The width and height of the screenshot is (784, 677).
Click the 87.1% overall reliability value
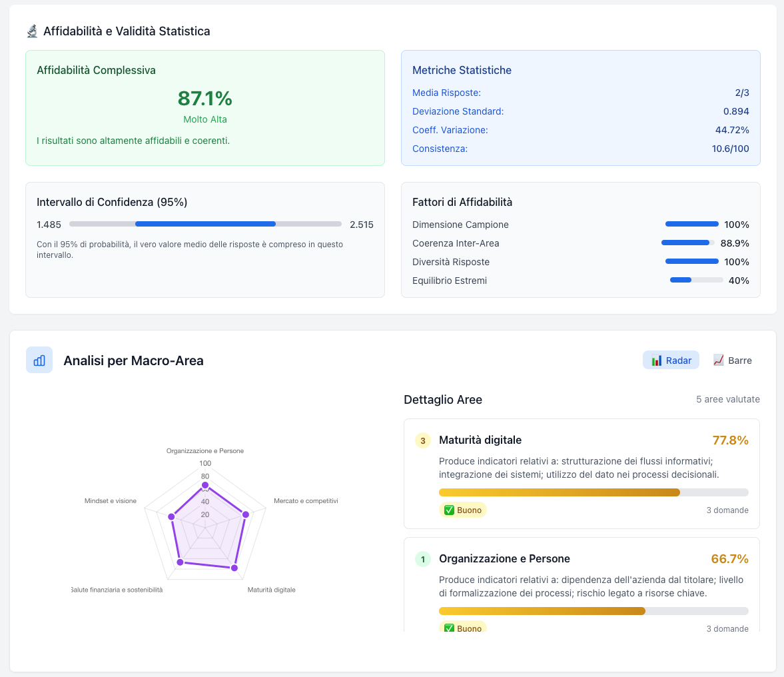pos(205,99)
